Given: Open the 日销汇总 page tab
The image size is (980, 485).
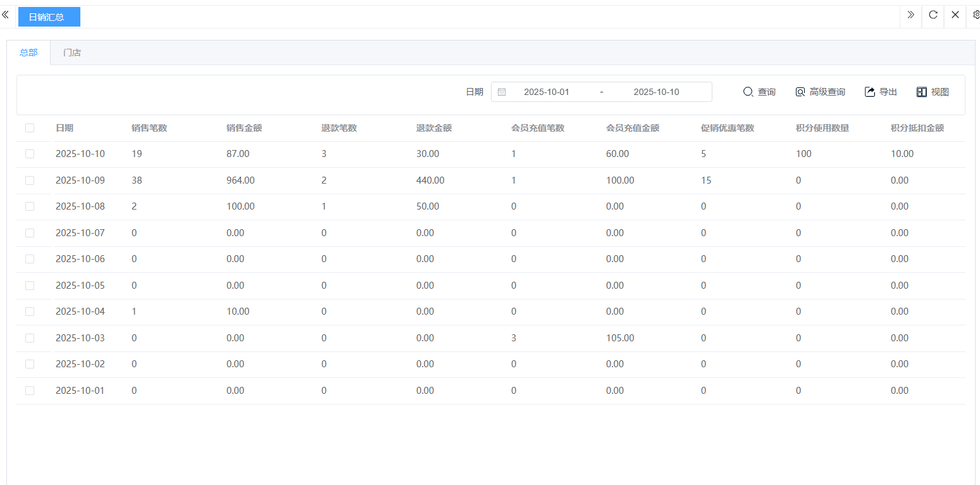Looking at the screenshot, I should click(x=49, y=17).
